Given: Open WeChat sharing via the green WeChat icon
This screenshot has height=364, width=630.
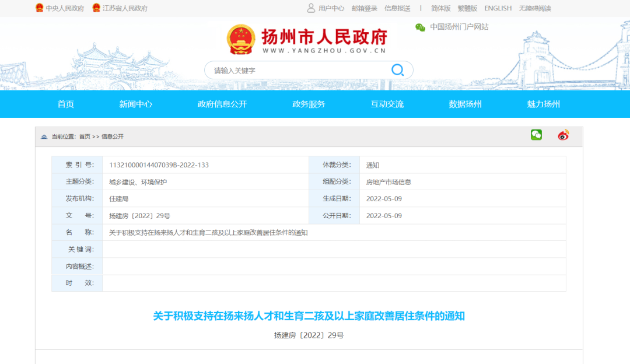Looking at the screenshot, I should coord(536,135).
